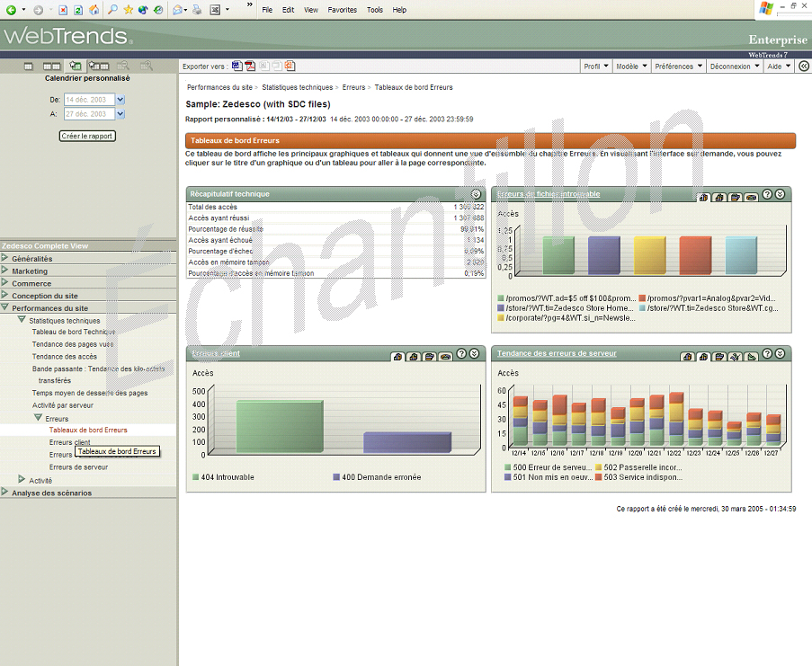The width and height of the screenshot is (812, 666).
Task: Click the browser Home icon
Action: tap(94, 10)
